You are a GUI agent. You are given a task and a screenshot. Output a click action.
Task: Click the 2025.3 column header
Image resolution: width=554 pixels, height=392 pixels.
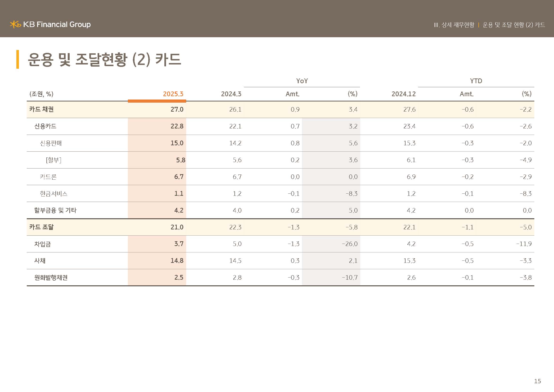[173, 94]
